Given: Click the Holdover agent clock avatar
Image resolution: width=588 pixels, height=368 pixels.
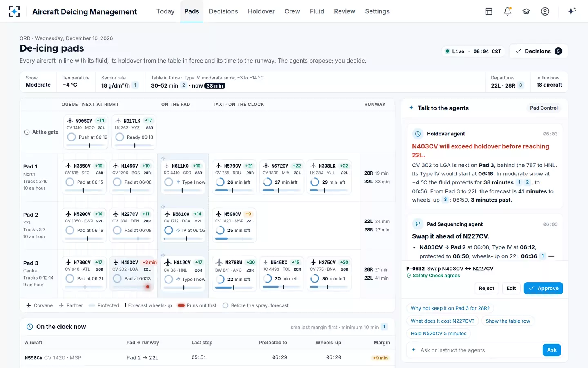Looking at the screenshot, I should (418, 134).
